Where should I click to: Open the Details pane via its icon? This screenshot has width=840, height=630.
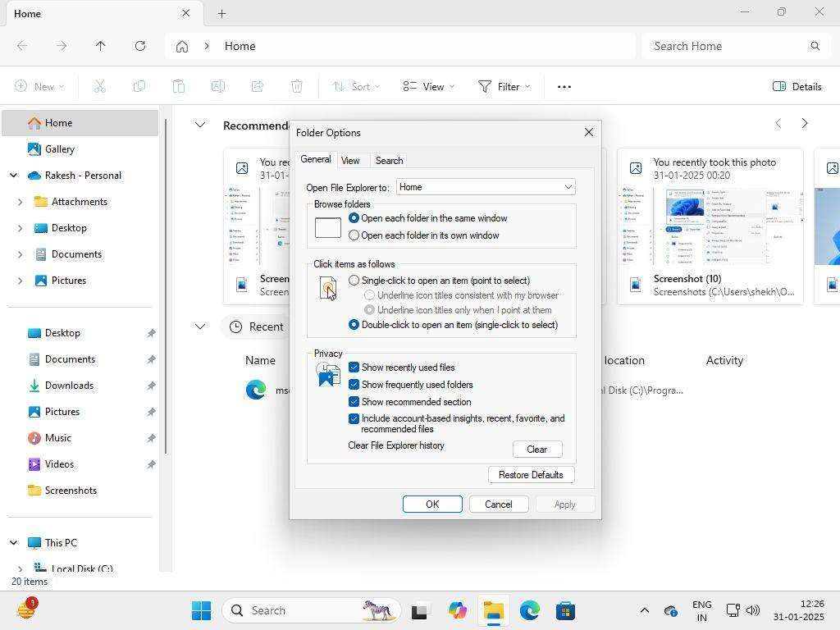click(x=797, y=86)
